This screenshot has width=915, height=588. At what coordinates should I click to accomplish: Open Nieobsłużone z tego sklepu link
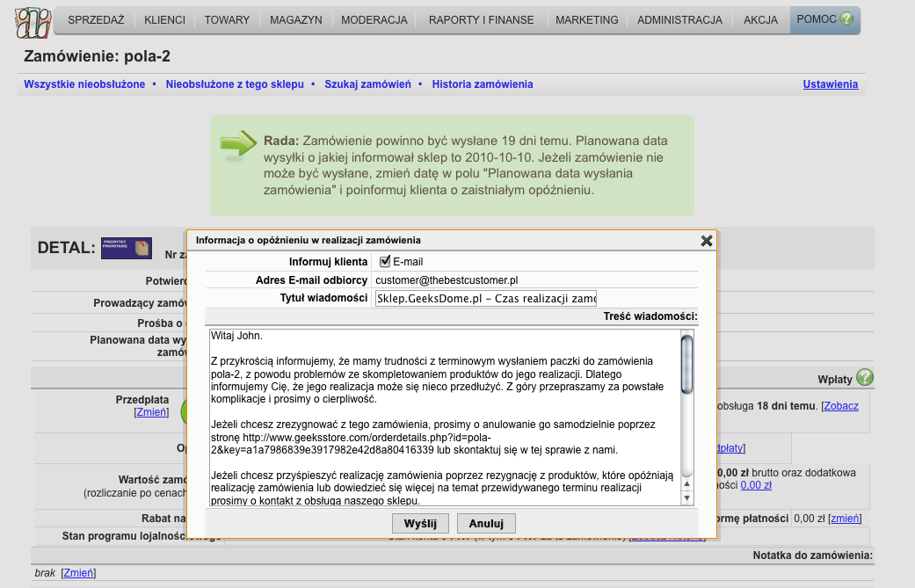(x=235, y=84)
